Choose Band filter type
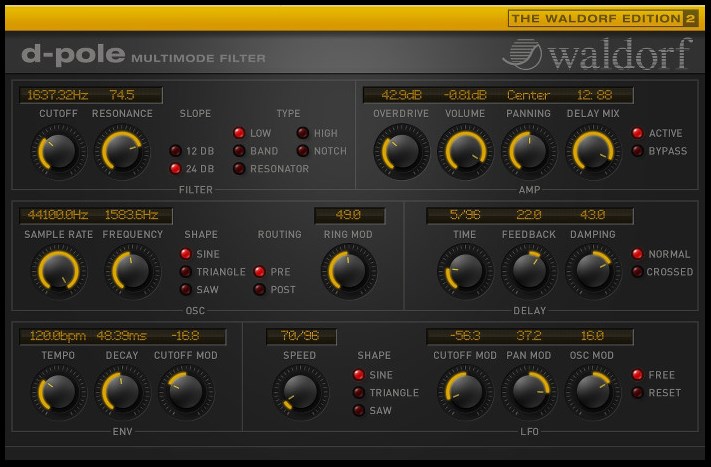 tap(239, 151)
